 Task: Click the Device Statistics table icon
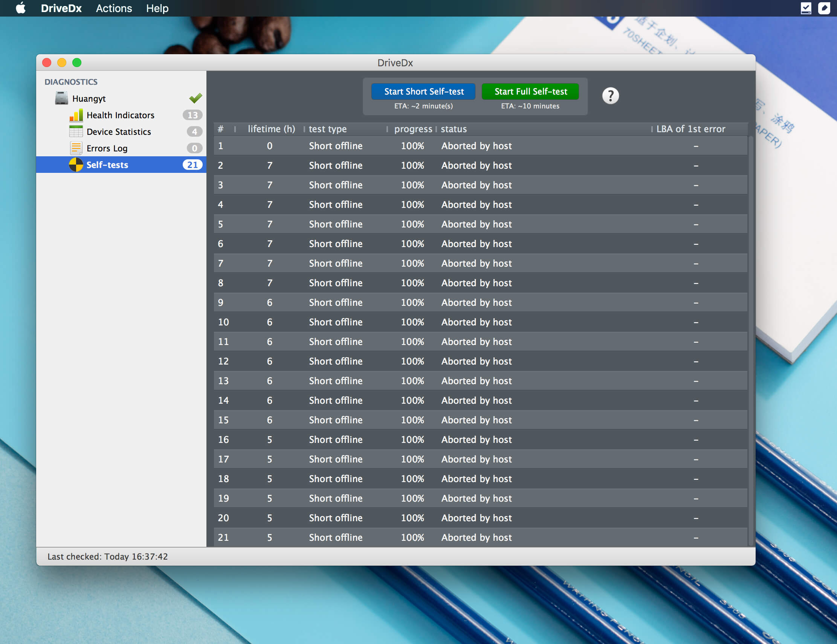pyautogui.click(x=76, y=131)
